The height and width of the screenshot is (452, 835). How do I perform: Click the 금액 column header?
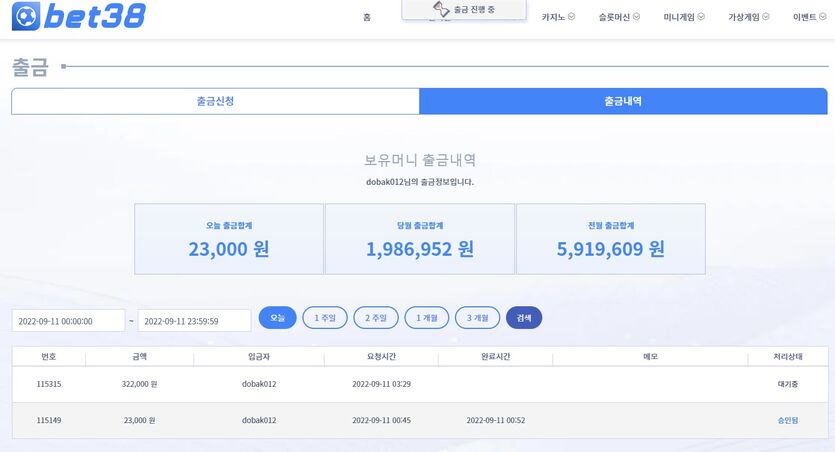(140, 357)
